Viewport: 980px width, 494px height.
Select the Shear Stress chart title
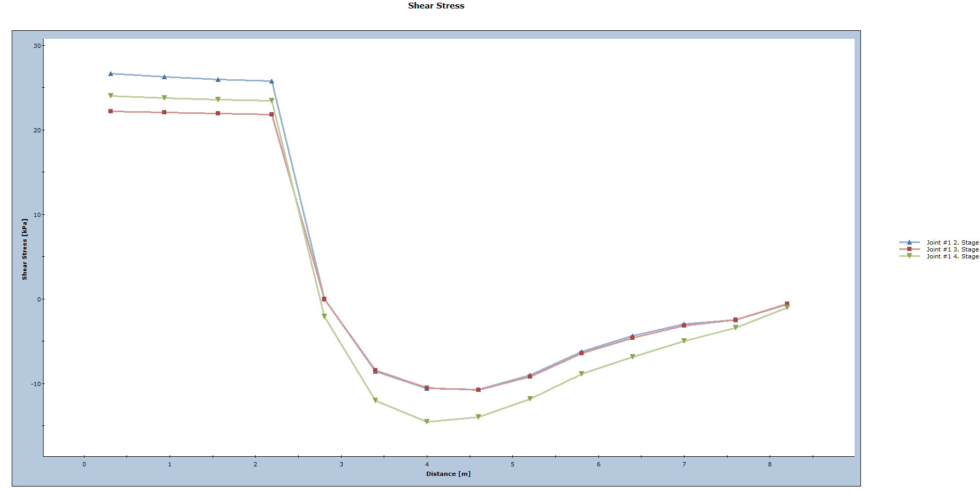436,6
